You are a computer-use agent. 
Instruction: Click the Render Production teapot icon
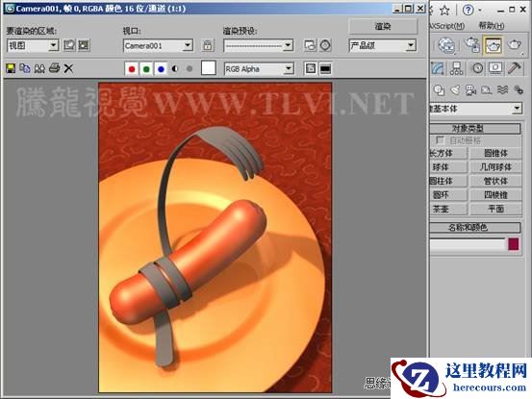(x=515, y=45)
